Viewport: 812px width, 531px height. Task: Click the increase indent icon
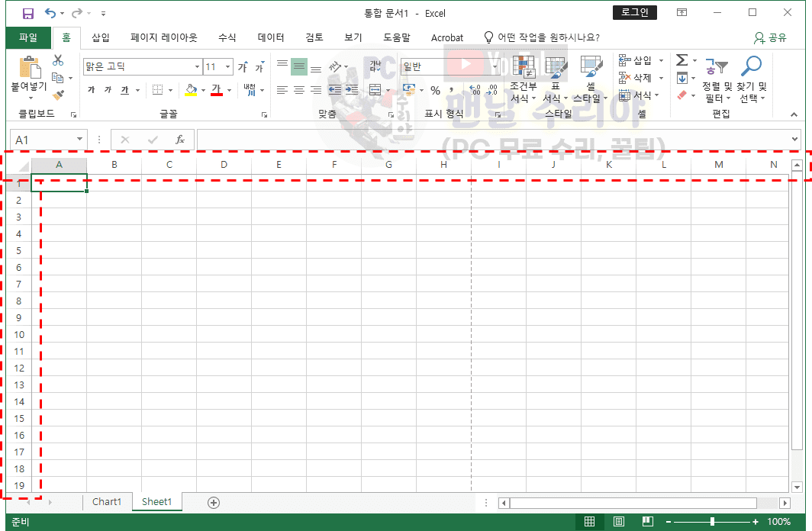tap(352, 90)
